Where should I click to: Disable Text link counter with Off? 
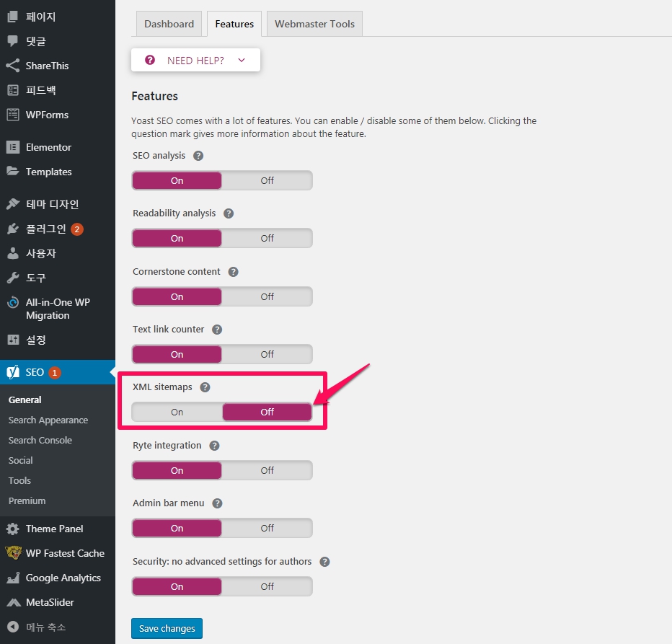267,355
